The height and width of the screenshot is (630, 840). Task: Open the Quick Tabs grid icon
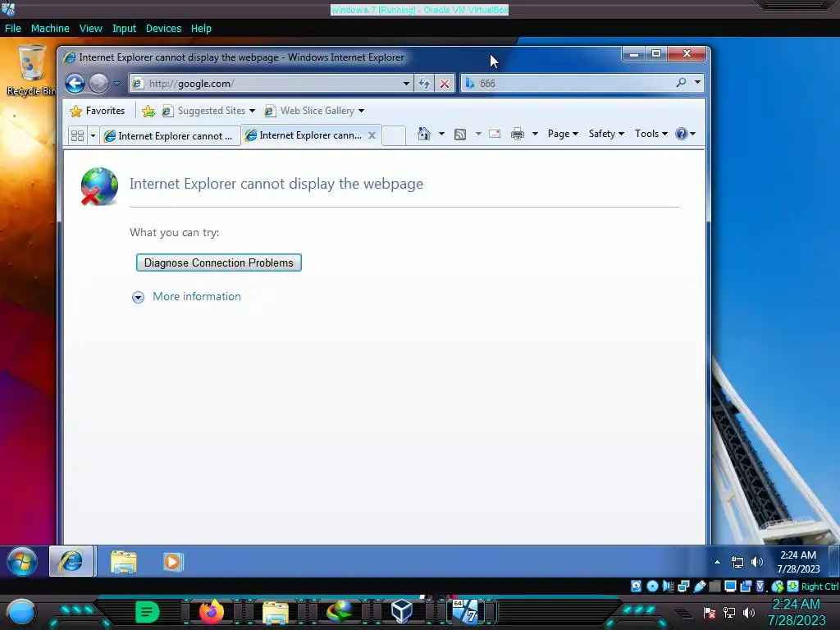click(78, 135)
